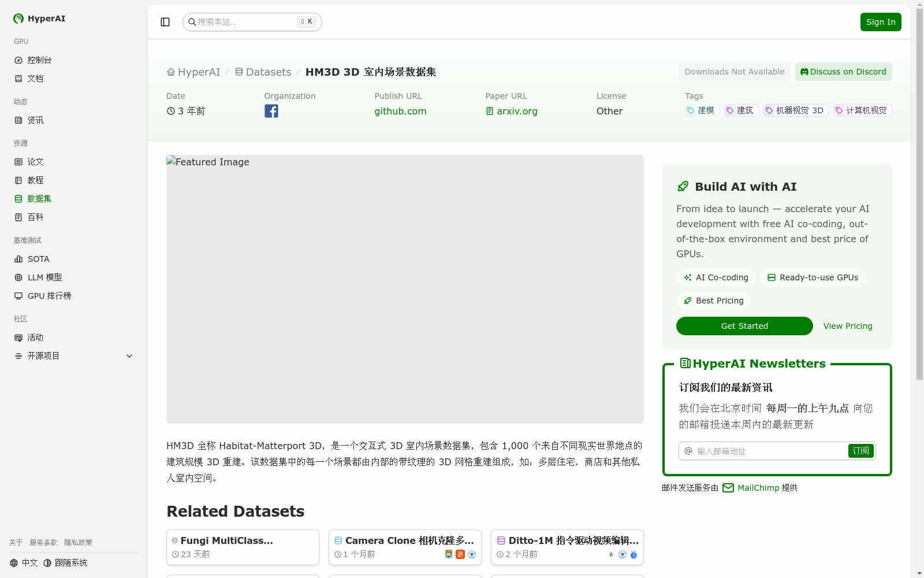Change theme via 跟随系统 selector

pos(65,563)
